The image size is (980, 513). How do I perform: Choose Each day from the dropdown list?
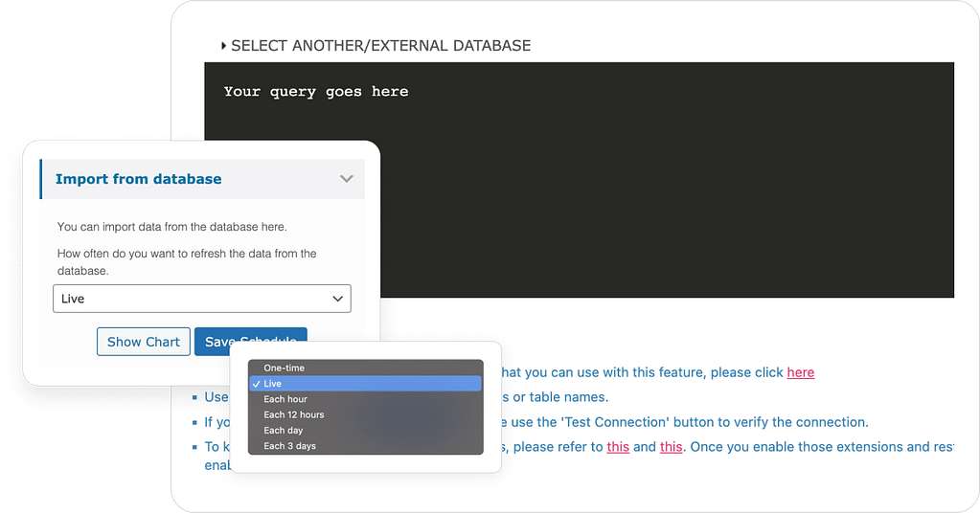click(x=284, y=431)
